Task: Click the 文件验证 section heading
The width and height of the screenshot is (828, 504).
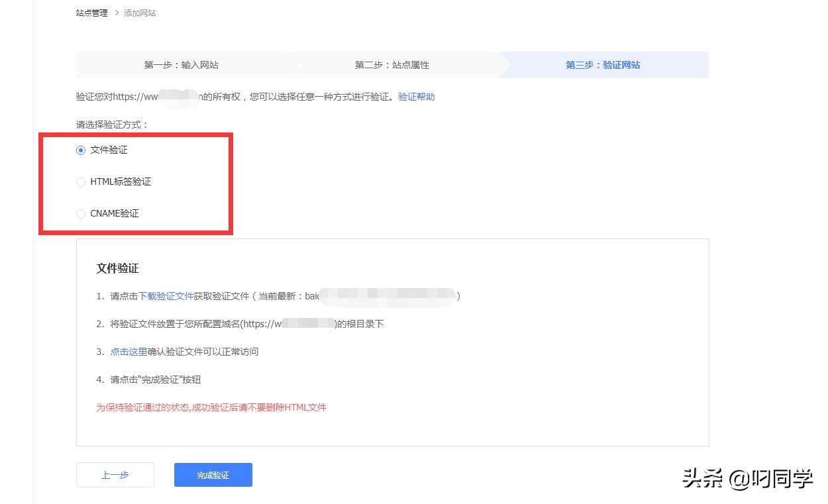Action: coord(119,268)
